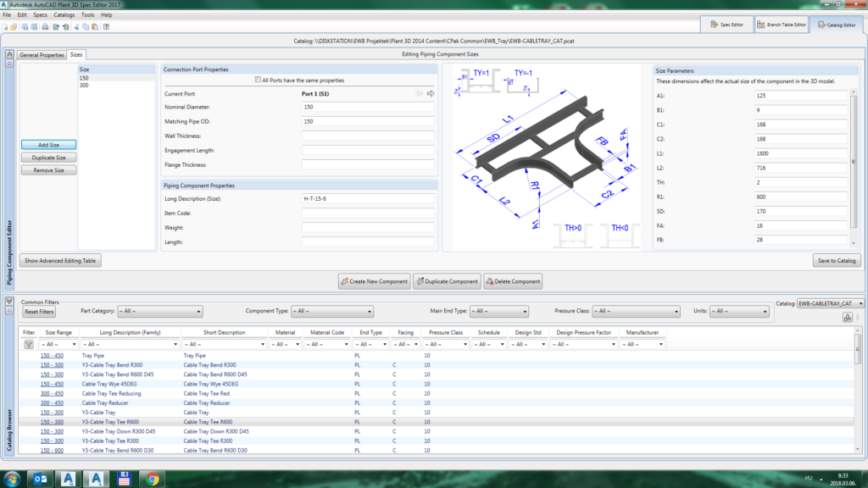Open the Catalog selection dropdown
The height and width of the screenshot is (488, 868).
point(831,303)
